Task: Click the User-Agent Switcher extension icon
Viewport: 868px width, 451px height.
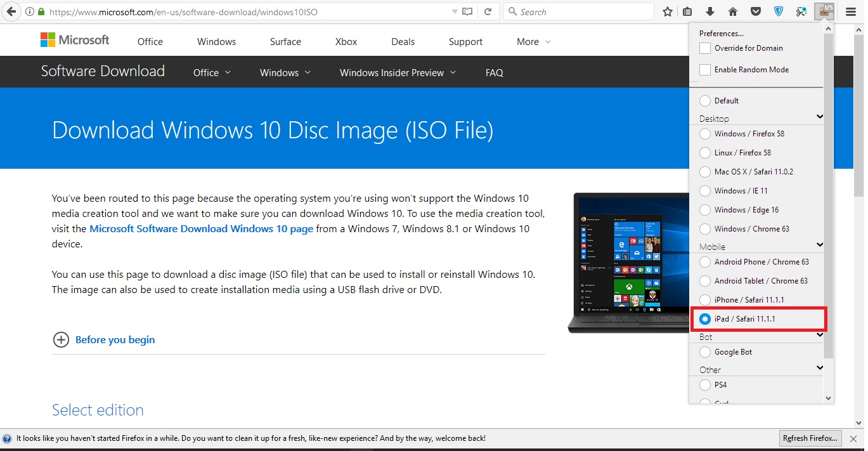Action: [x=824, y=11]
